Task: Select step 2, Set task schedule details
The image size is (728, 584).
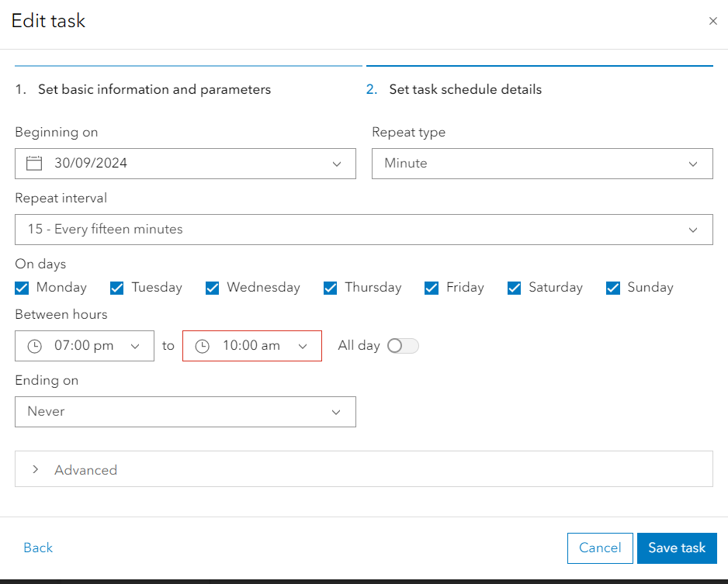Action: 464,89
